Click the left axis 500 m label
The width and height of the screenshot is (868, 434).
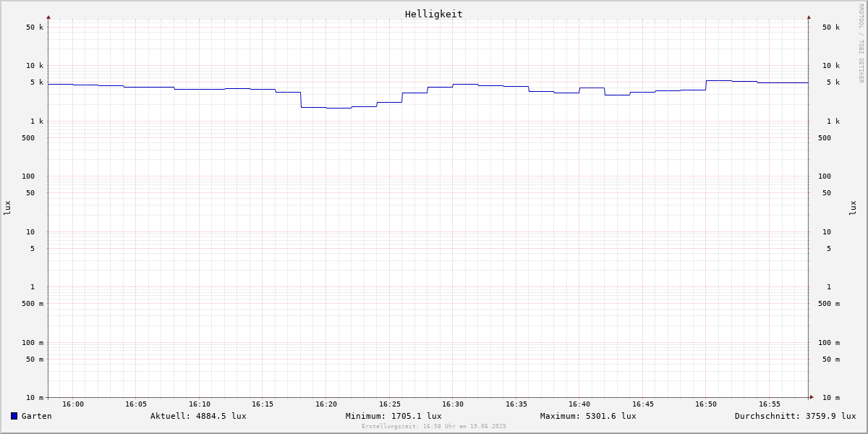coord(33,304)
